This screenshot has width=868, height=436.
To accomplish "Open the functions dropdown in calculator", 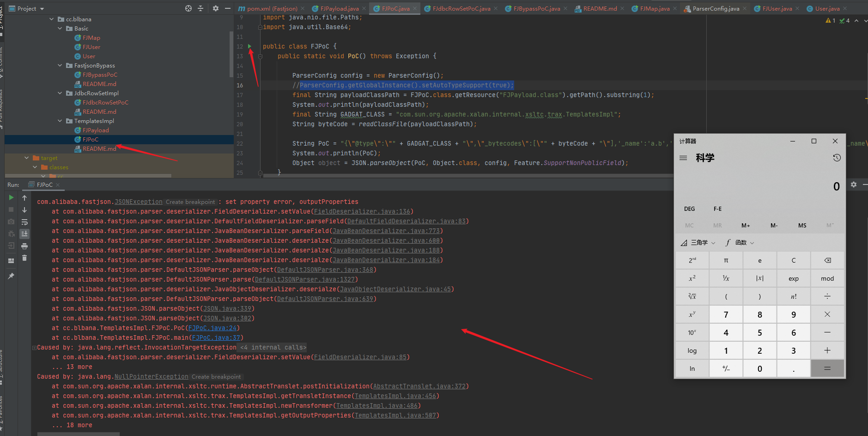I will tap(740, 243).
